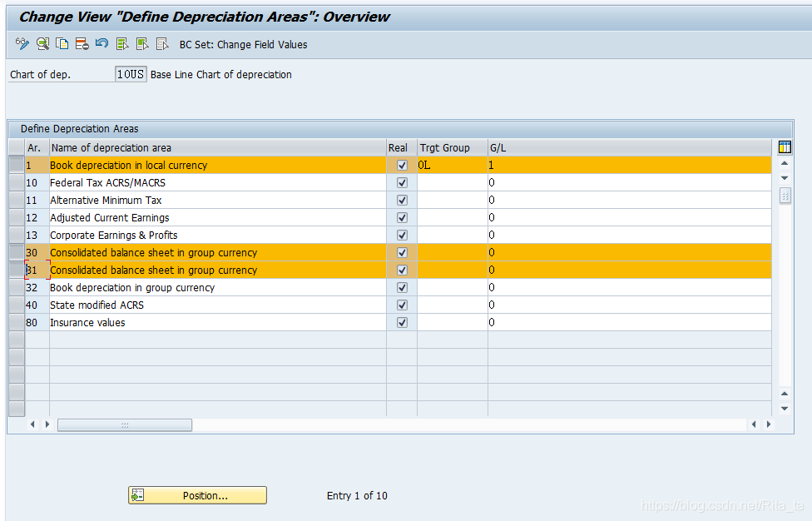Click G/L cell for Insurance values row
This screenshot has width=812, height=521.
[x=630, y=323]
